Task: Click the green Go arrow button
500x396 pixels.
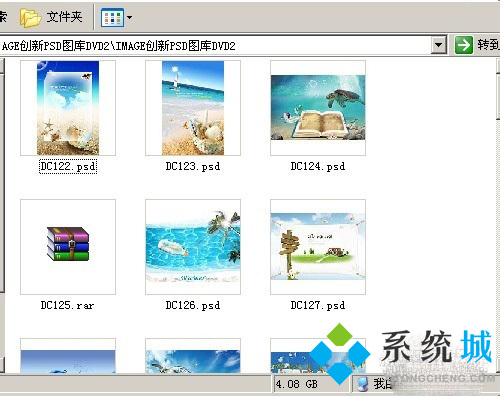Action: pyautogui.click(x=464, y=45)
